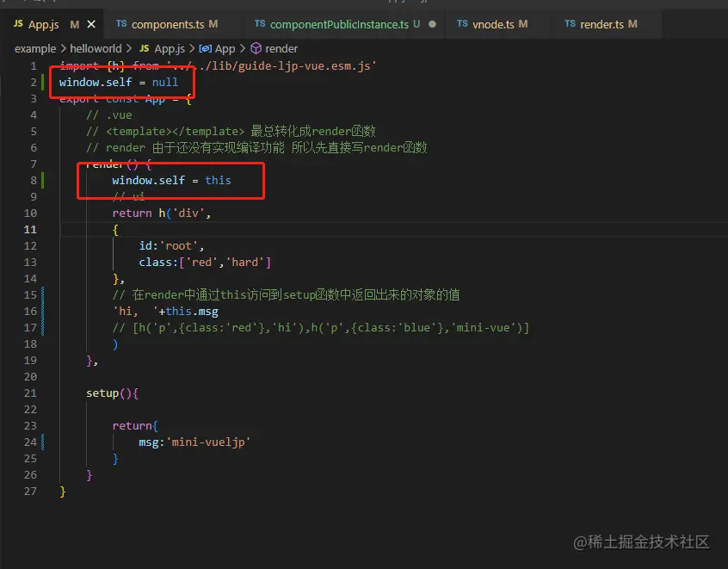Click the blue modified marker beside line 24
Viewport: 728px width, 569px height.
pos(43,442)
